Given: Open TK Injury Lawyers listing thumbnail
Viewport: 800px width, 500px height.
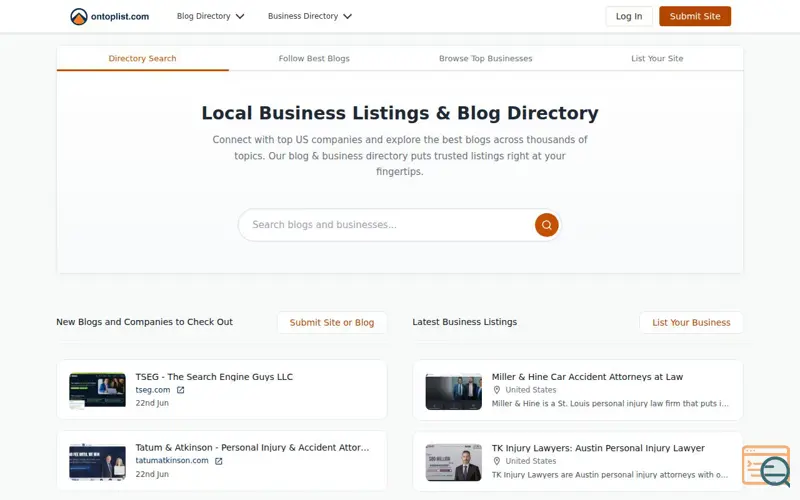Looking at the screenshot, I should (x=454, y=463).
